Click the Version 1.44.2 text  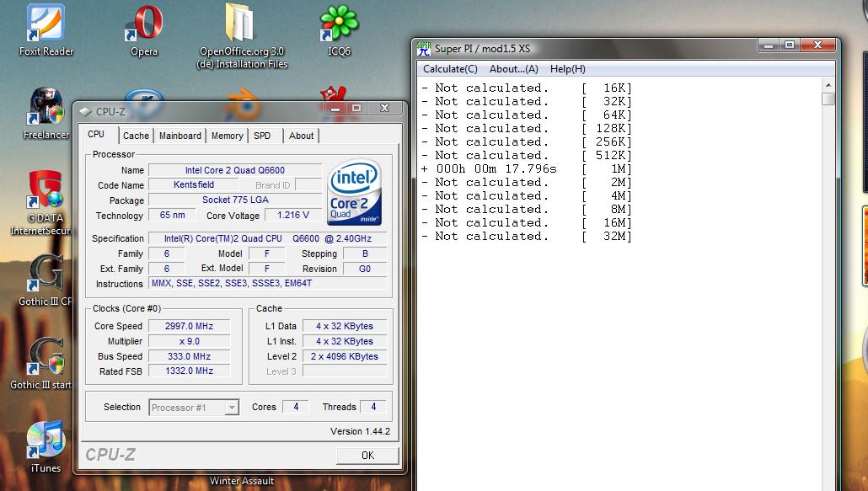[x=361, y=431]
